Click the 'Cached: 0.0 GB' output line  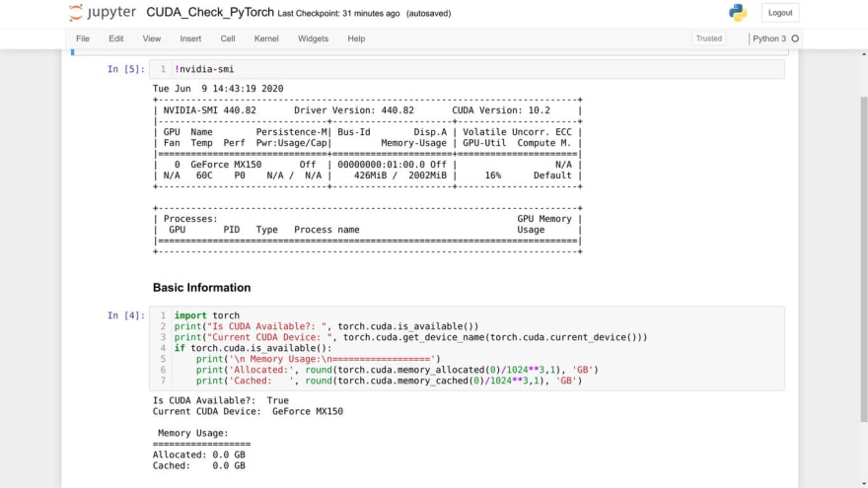click(x=198, y=466)
